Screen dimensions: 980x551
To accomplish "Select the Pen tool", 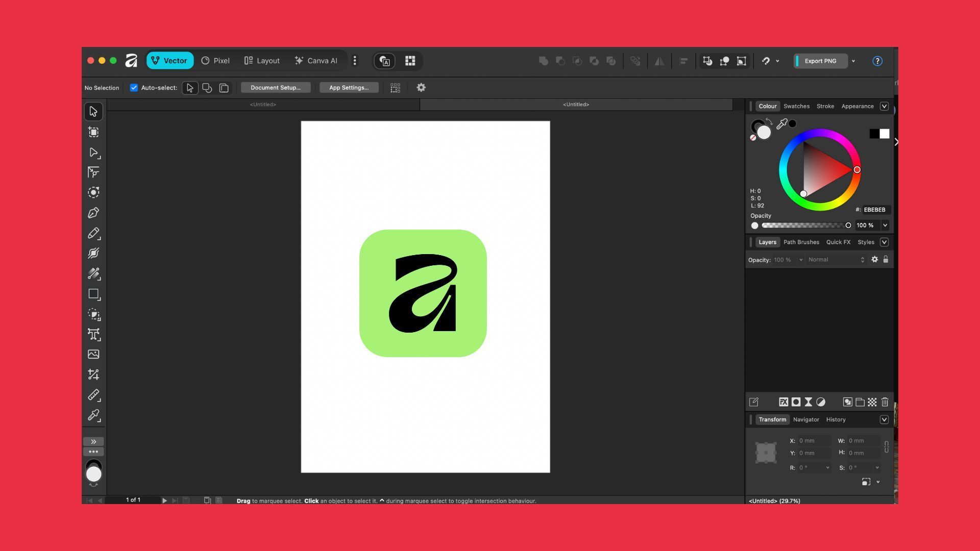I will point(93,213).
